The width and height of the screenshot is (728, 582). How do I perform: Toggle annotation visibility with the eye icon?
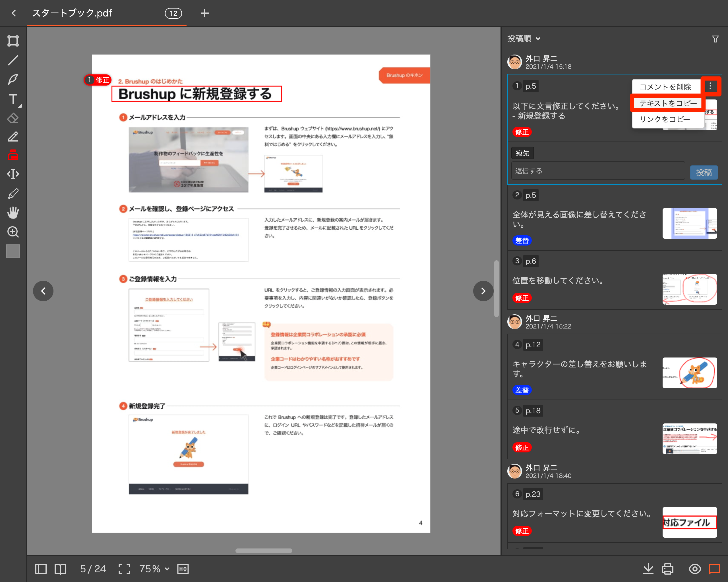coord(694,569)
